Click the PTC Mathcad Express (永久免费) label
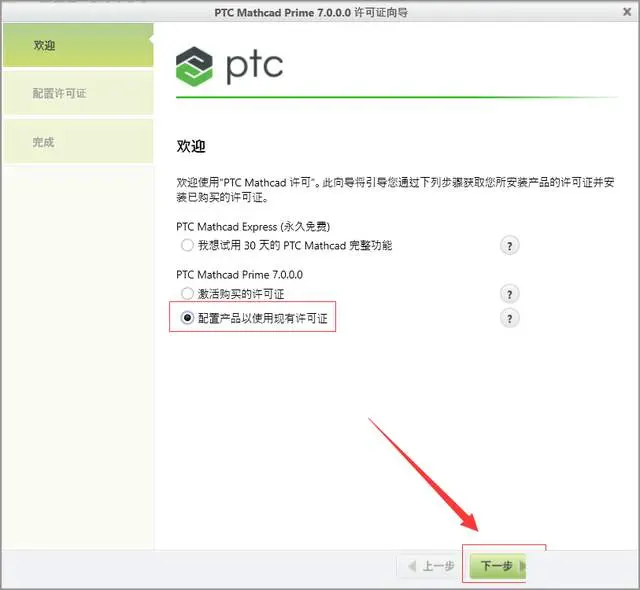 (253, 226)
